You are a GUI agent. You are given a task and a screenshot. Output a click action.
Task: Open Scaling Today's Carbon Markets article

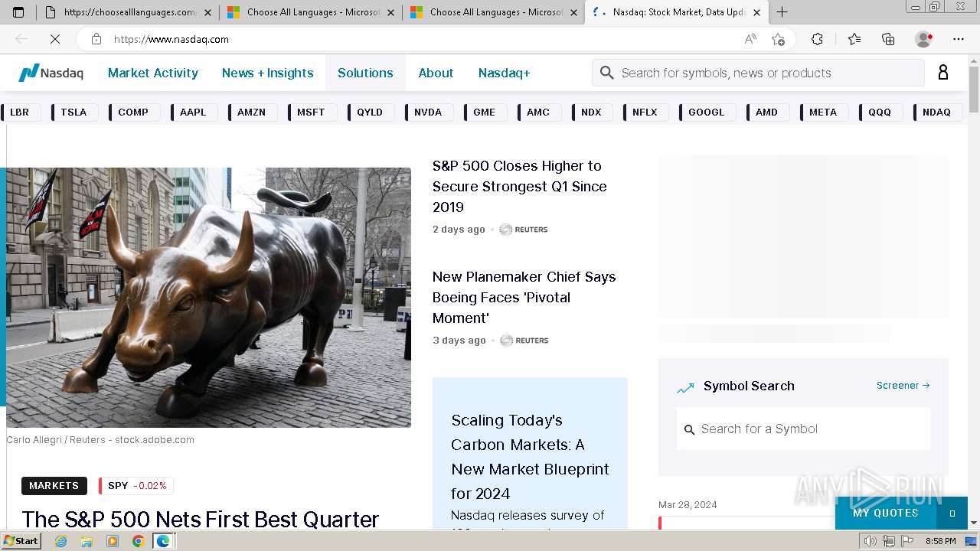click(530, 457)
